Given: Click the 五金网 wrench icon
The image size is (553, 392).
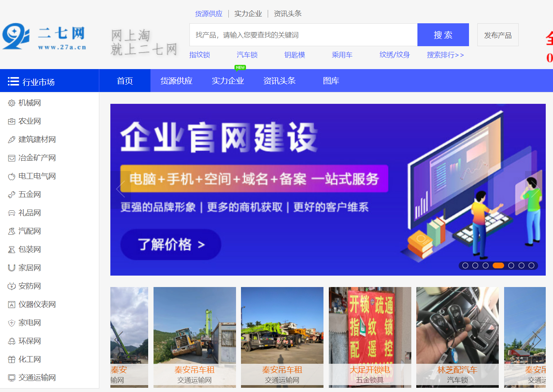Looking at the screenshot, I should click(x=11, y=194).
